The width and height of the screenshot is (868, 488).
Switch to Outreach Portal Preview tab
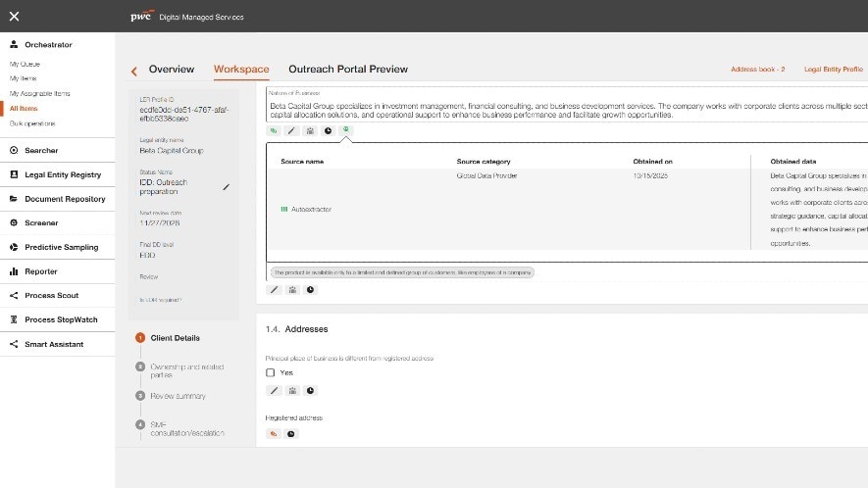[x=348, y=70]
